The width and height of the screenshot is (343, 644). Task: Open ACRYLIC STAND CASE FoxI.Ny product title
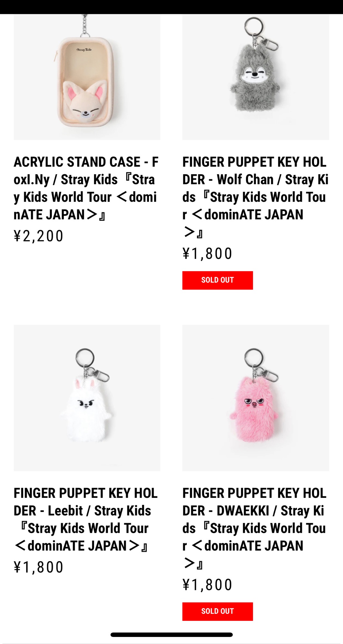86,188
